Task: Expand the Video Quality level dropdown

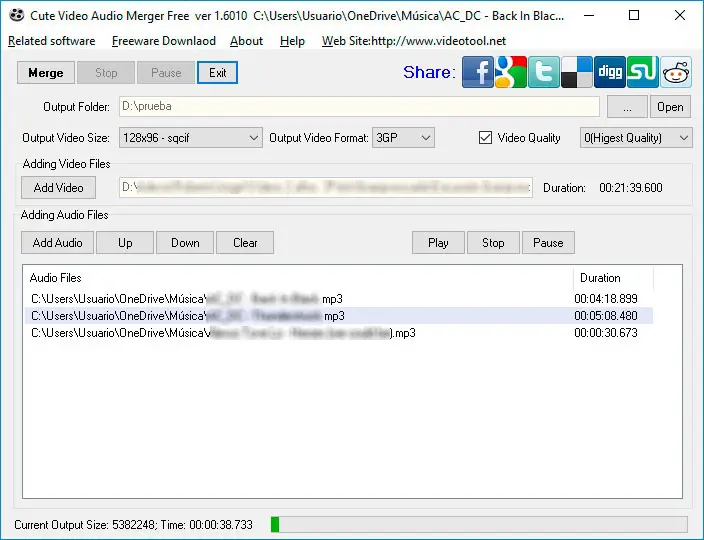Action: [636, 138]
